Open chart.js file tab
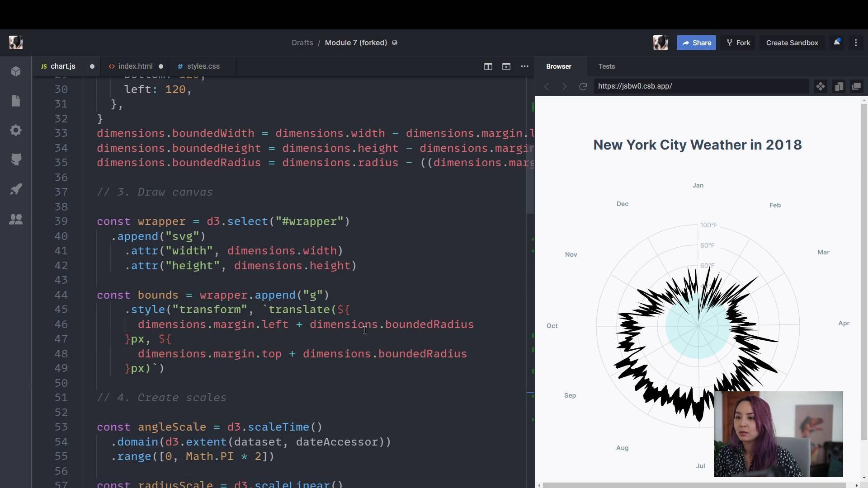The image size is (868, 488). coord(63,66)
